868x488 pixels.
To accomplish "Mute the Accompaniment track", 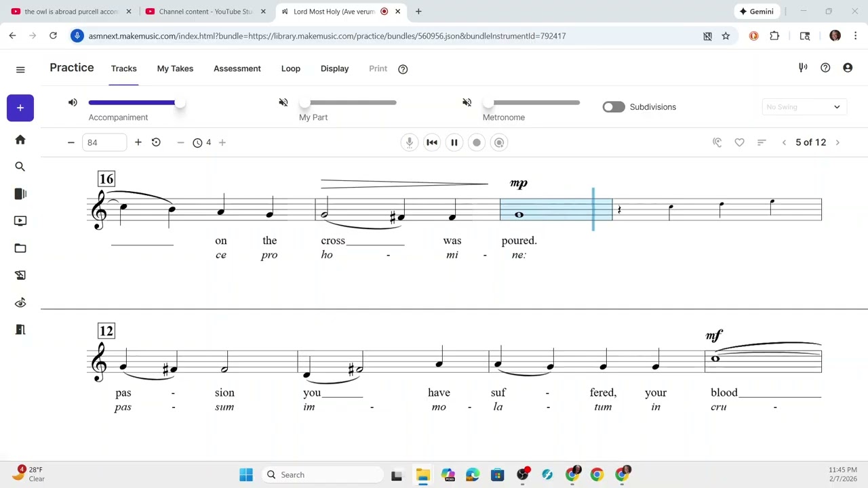I will pos(73,102).
